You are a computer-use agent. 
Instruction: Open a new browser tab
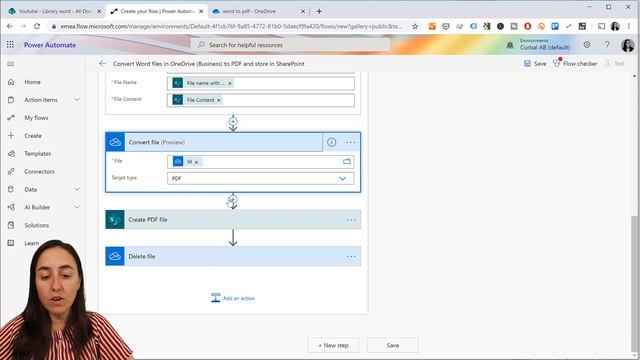click(319, 11)
